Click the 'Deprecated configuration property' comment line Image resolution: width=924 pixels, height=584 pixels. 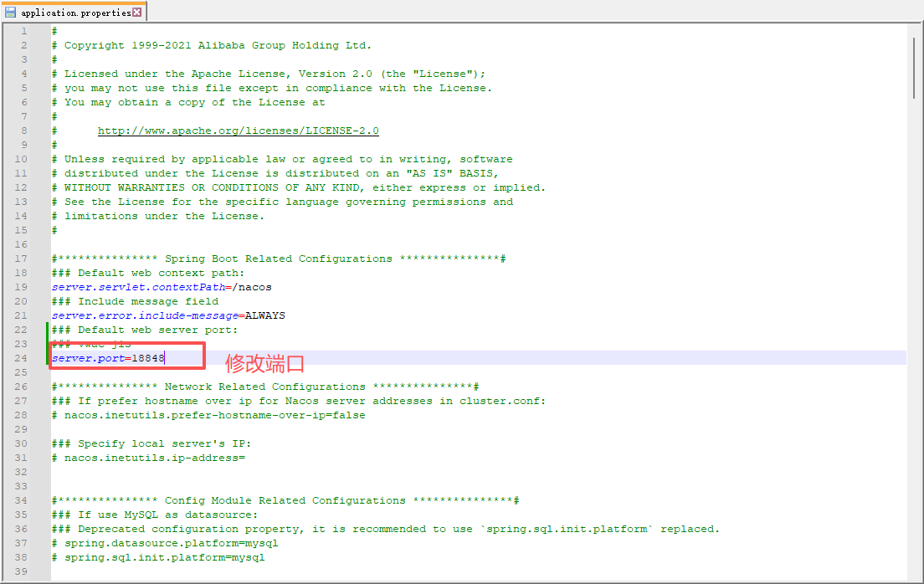pyautogui.click(x=386, y=529)
